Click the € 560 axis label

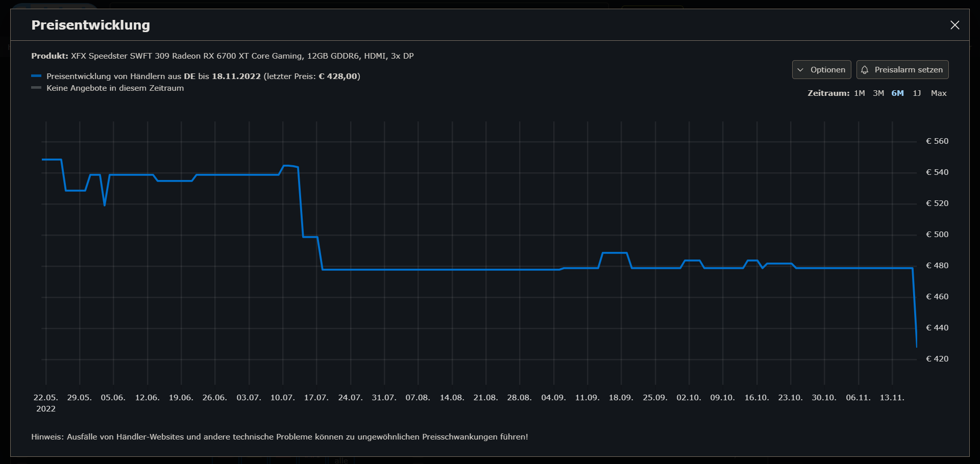[937, 141]
